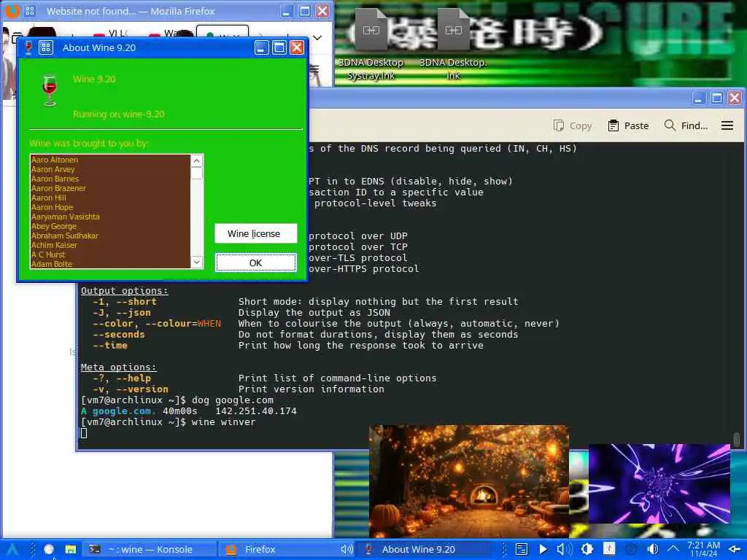Expand the Firefox tab list chevron
Viewport: 747px width, 560px height.
(x=317, y=37)
